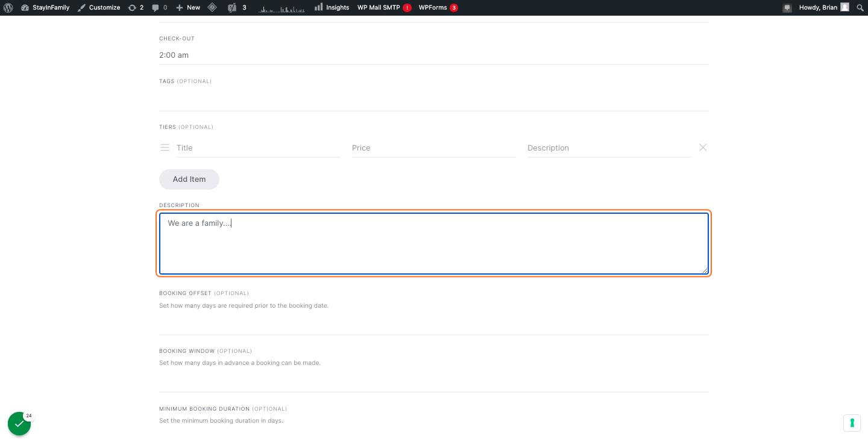
Task: Click the green checkmark badge with 24
Action: (20, 423)
